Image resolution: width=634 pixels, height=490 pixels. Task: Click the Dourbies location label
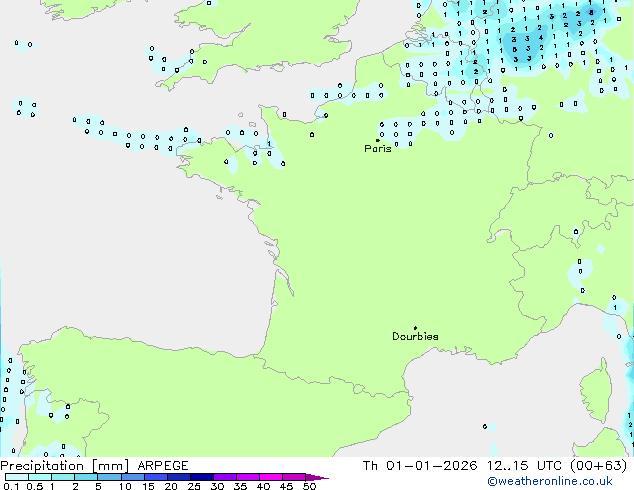(x=415, y=336)
